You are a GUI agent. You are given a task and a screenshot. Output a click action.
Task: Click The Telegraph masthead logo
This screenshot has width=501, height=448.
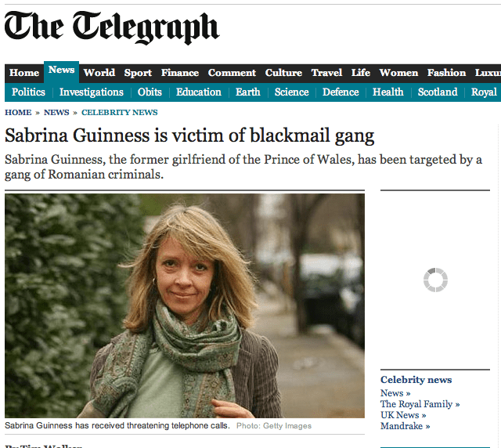[x=112, y=28]
